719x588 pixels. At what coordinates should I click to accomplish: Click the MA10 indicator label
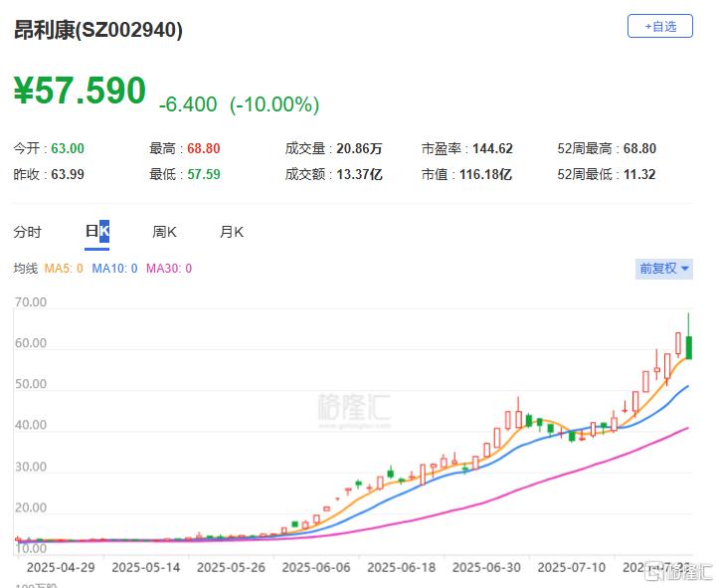(114, 269)
